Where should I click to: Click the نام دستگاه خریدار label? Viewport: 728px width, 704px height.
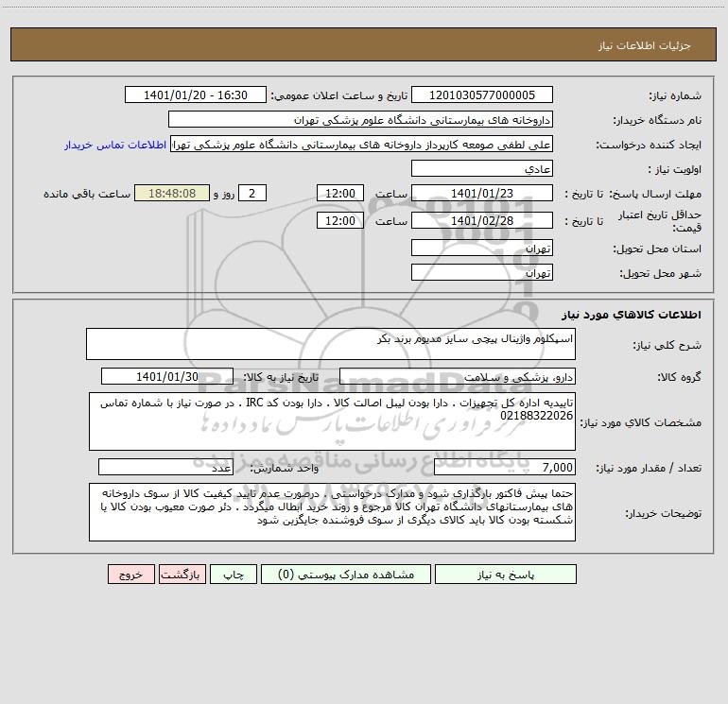(657, 120)
